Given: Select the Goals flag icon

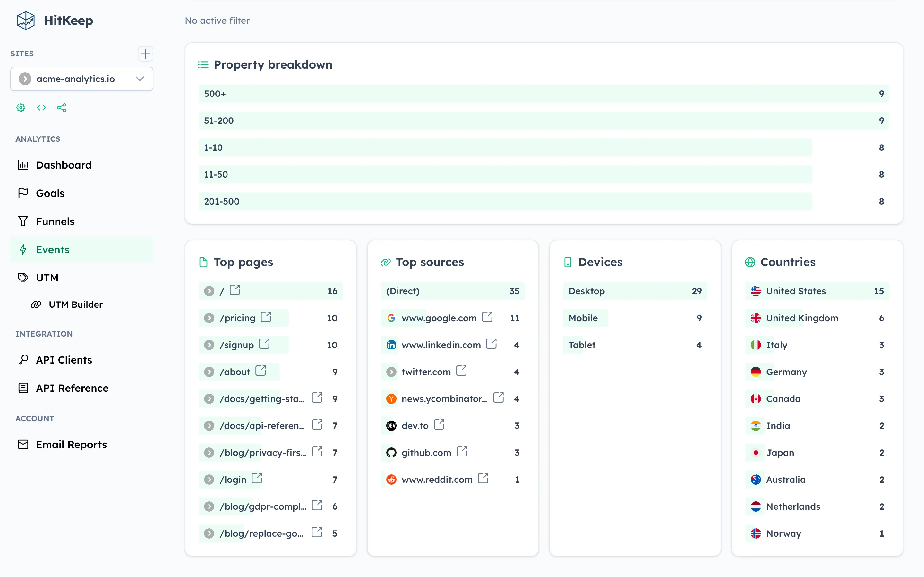Looking at the screenshot, I should click(23, 193).
